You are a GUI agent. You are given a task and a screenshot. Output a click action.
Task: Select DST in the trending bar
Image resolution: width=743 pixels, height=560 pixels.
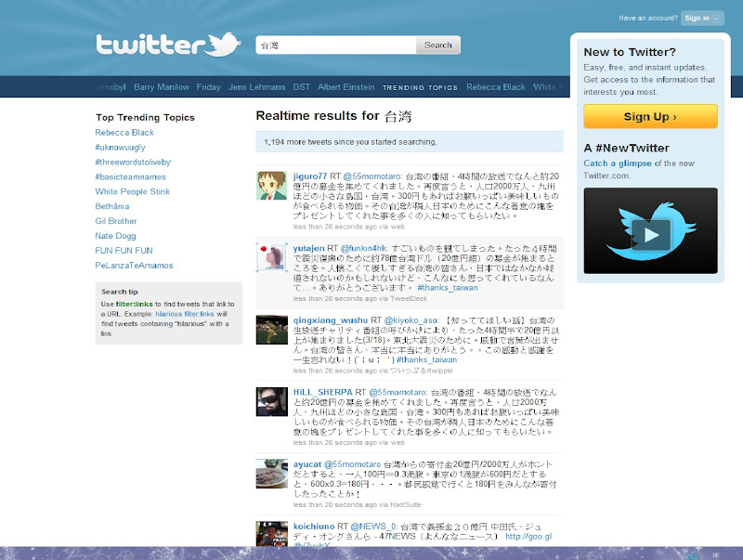[301, 87]
